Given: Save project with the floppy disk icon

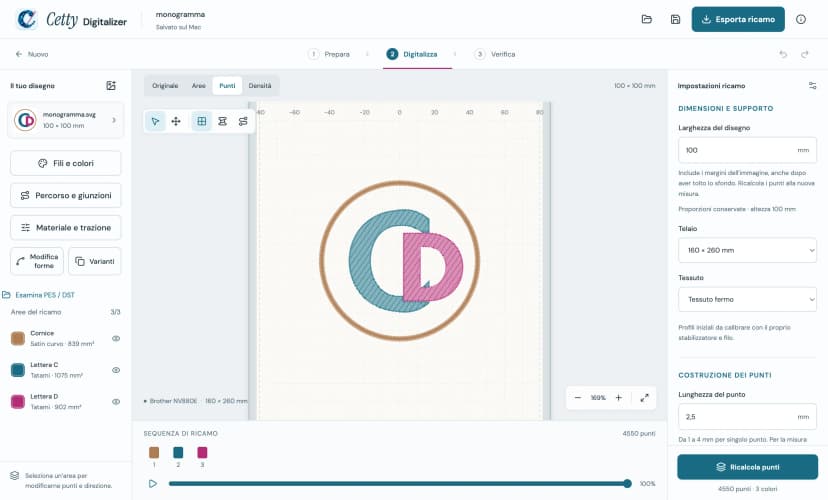Looking at the screenshot, I should [x=675, y=20].
